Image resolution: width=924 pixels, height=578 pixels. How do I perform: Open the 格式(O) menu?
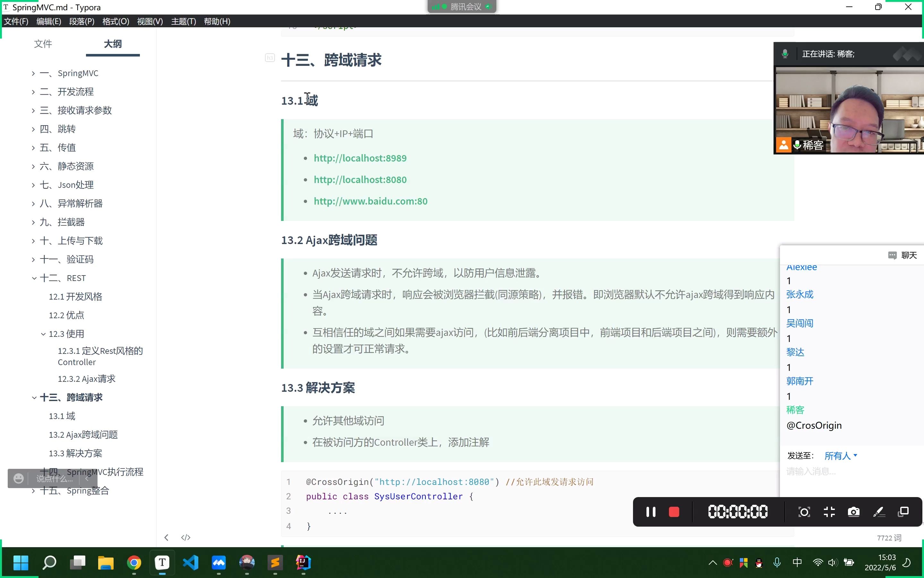[116, 22]
